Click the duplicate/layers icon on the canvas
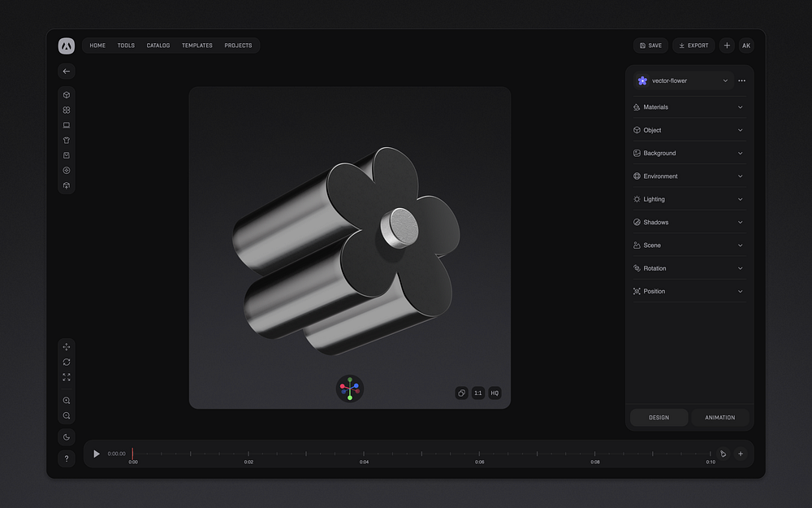 coord(461,393)
